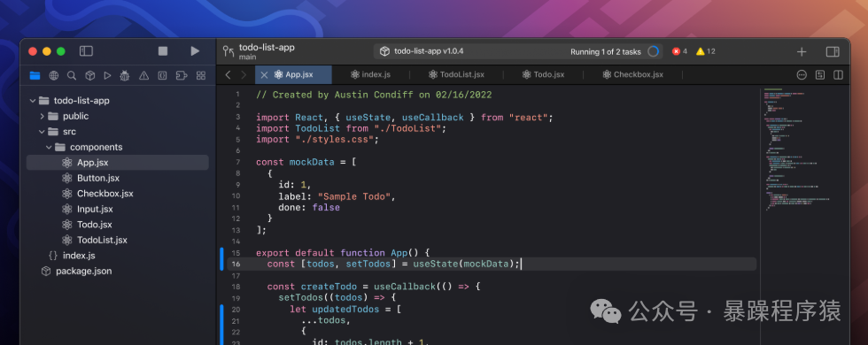The height and width of the screenshot is (345, 868).
Task: Open the todo-list-app v1.0.4 scheme selector
Action: point(422,51)
